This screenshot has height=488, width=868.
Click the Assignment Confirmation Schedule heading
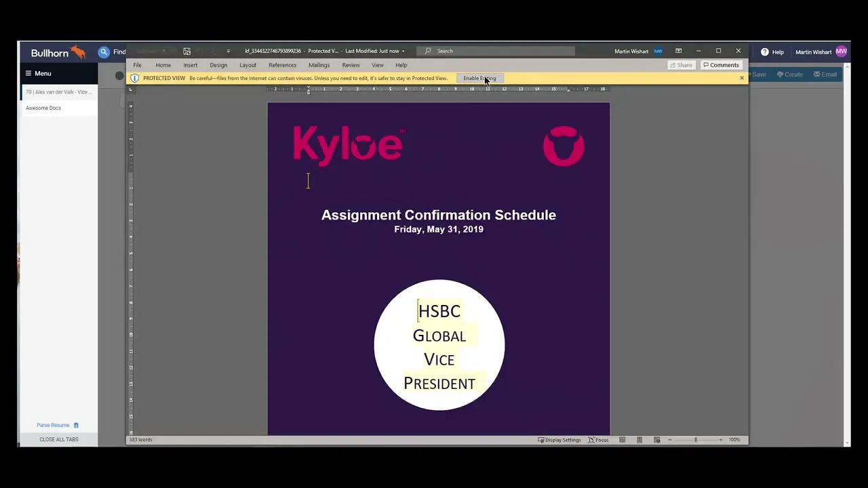pos(439,215)
